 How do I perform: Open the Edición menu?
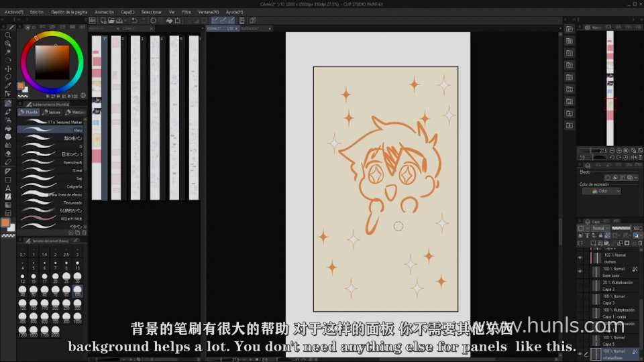(36, 12)
